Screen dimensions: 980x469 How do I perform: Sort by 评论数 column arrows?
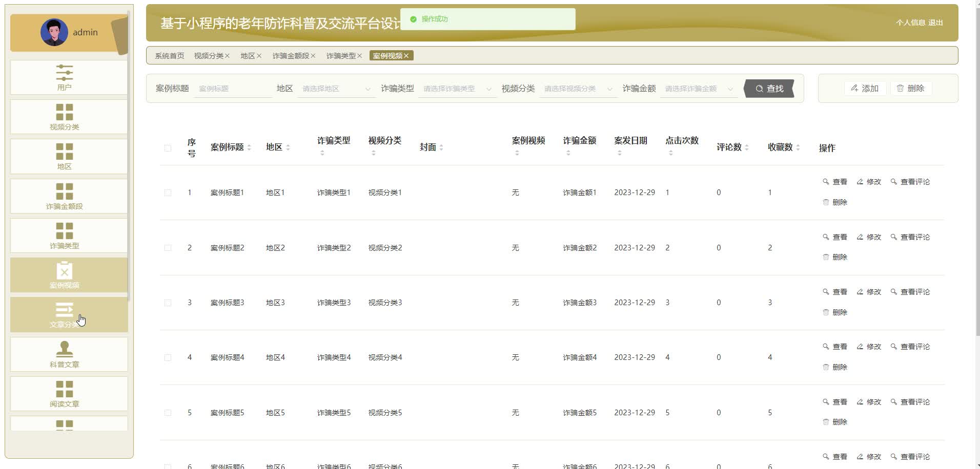[747, 147]
